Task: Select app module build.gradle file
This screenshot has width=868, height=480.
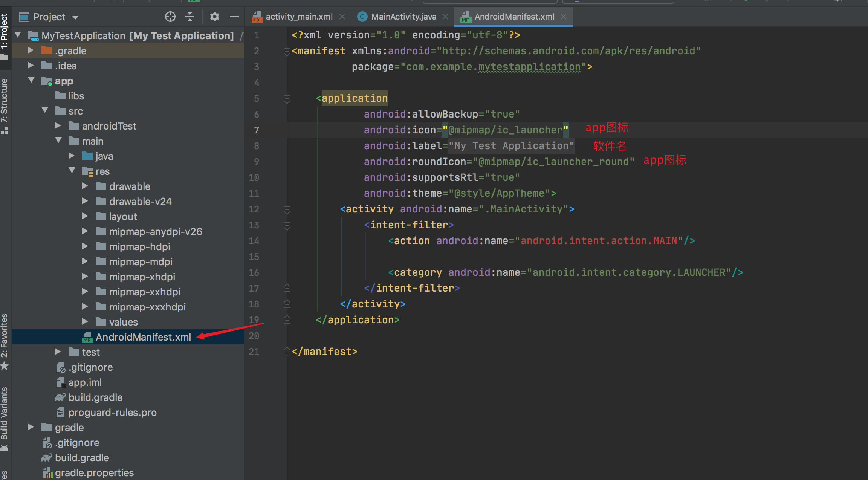Action: pos(89,397)
